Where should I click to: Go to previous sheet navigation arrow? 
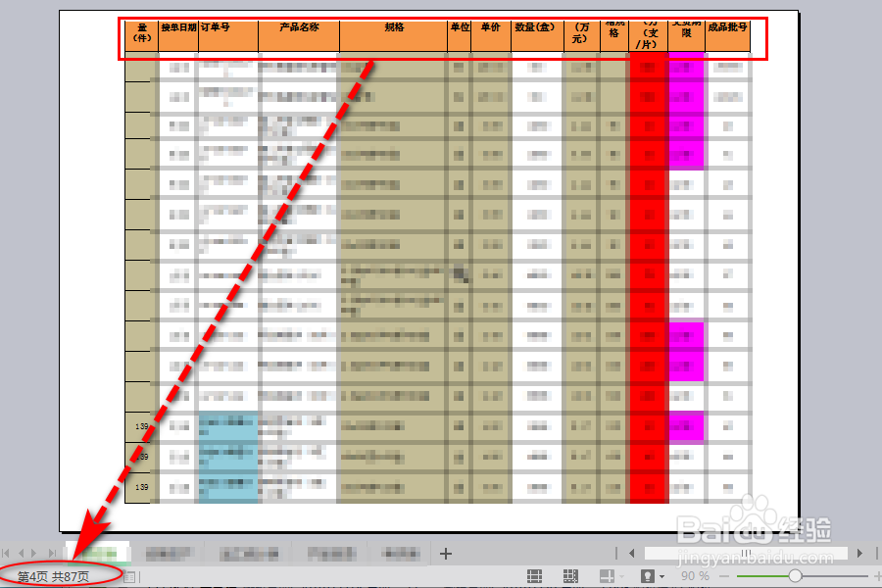22,552
